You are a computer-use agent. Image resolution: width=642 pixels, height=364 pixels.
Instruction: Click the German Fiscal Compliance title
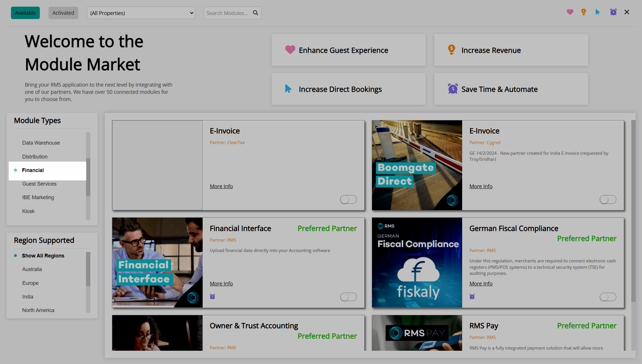point(514,228)
